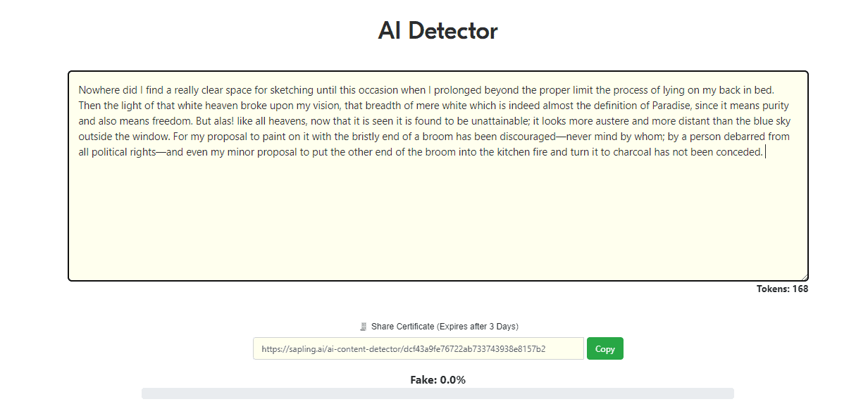The image size is (868, 416).
Task: Click the Fake score progress bar
Action: coord(438,393)
